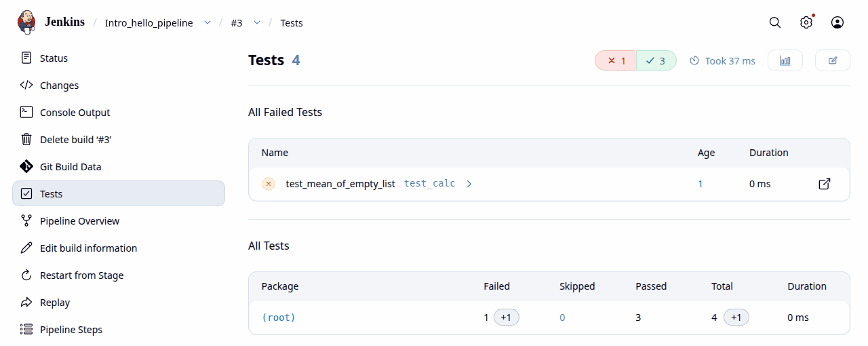
Task: Click the Jenkins home title link
Action: (x=64, y=22)
